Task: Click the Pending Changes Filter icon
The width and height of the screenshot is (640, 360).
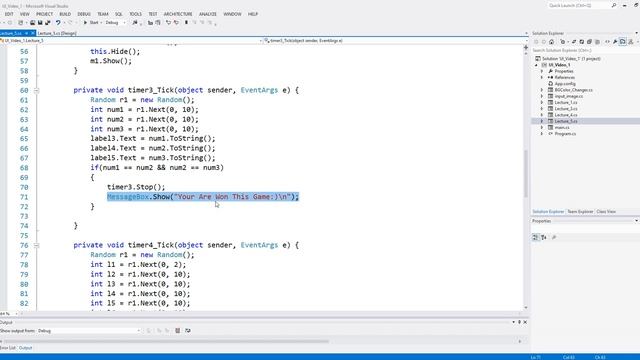Action: (x=563, y=42)
